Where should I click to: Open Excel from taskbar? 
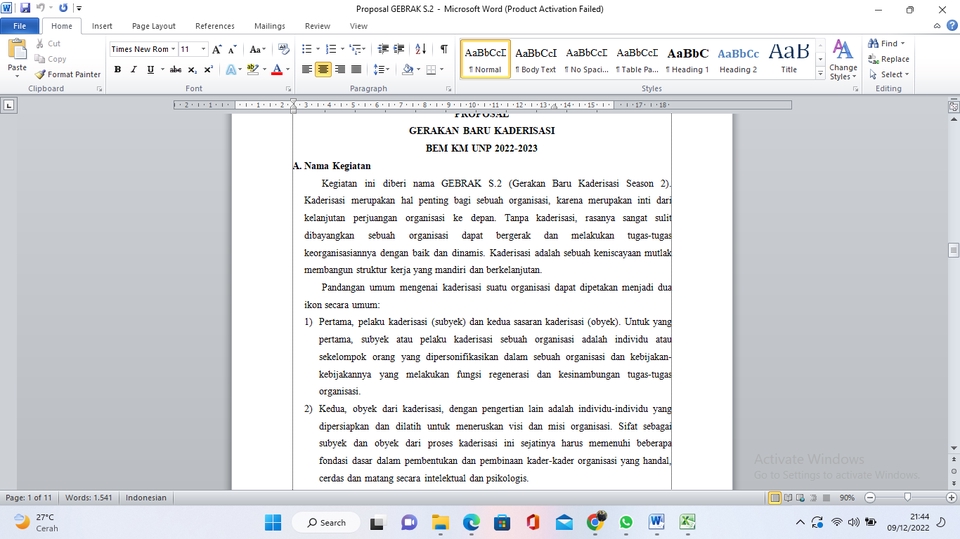[x=688, y=522]
